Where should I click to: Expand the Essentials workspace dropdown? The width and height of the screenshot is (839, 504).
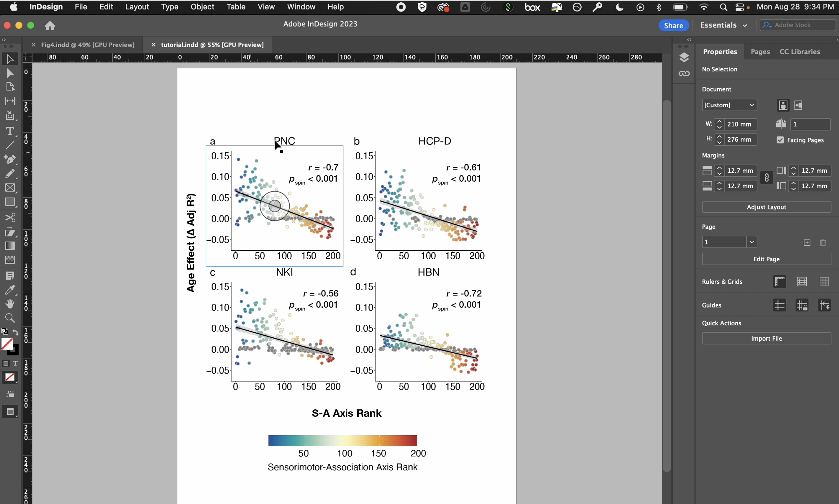(x=723, y=25)
